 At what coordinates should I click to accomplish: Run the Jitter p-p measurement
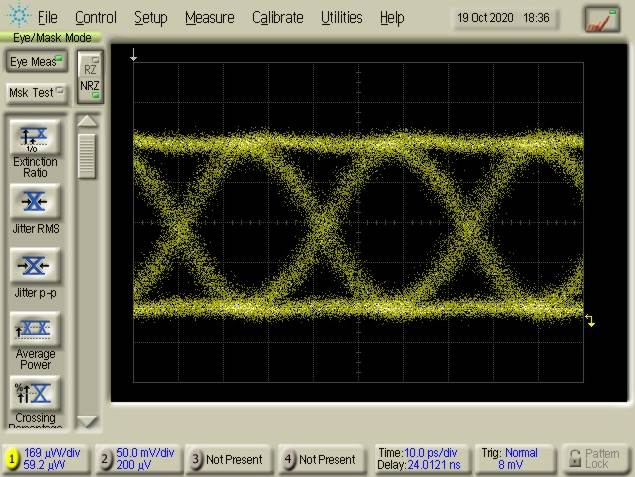pos(35,266)
